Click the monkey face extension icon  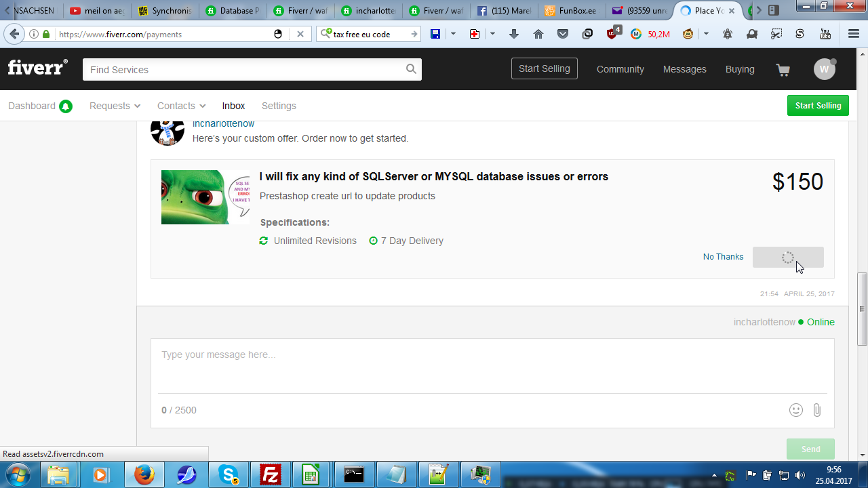(688, 34)
